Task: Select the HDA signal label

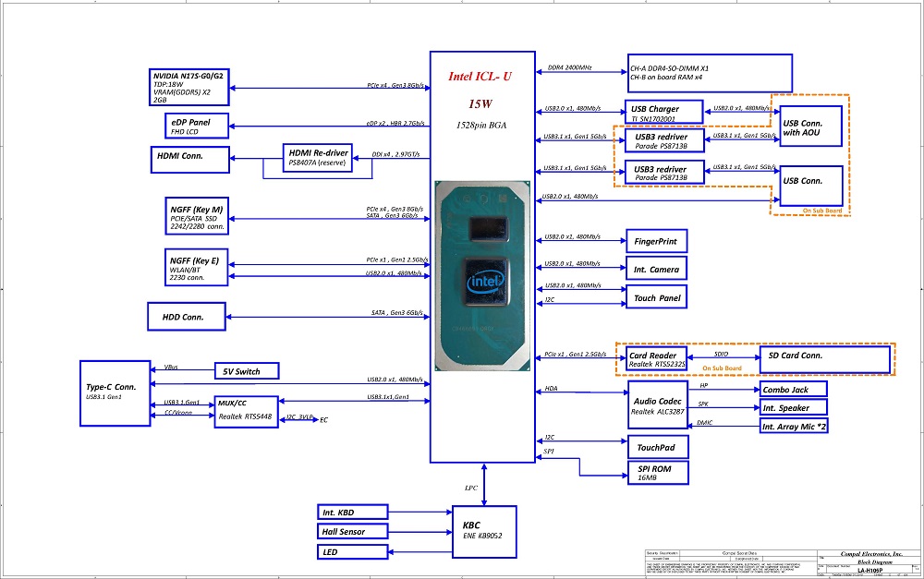Action: pyautogui.click(x=551, y=388)
